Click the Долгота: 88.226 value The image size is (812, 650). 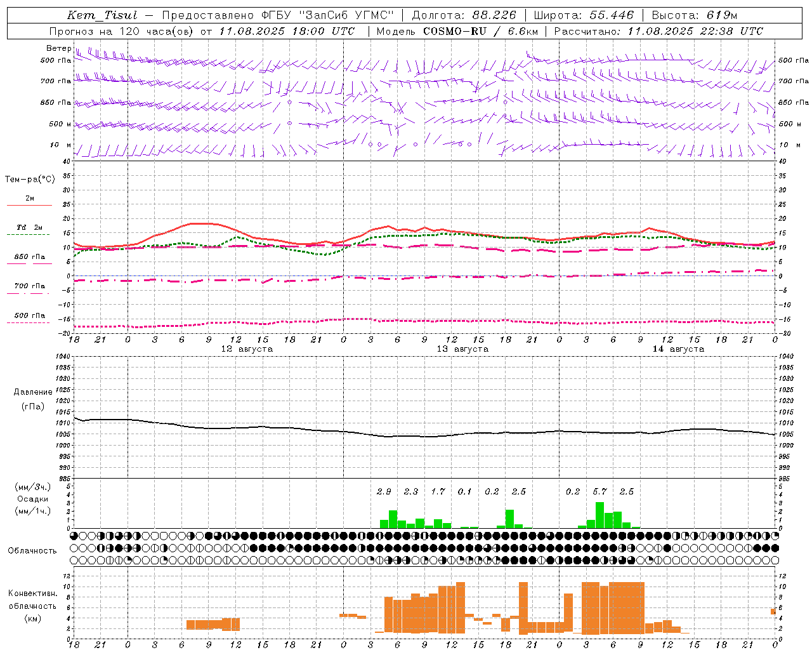(x=464, y=15)
